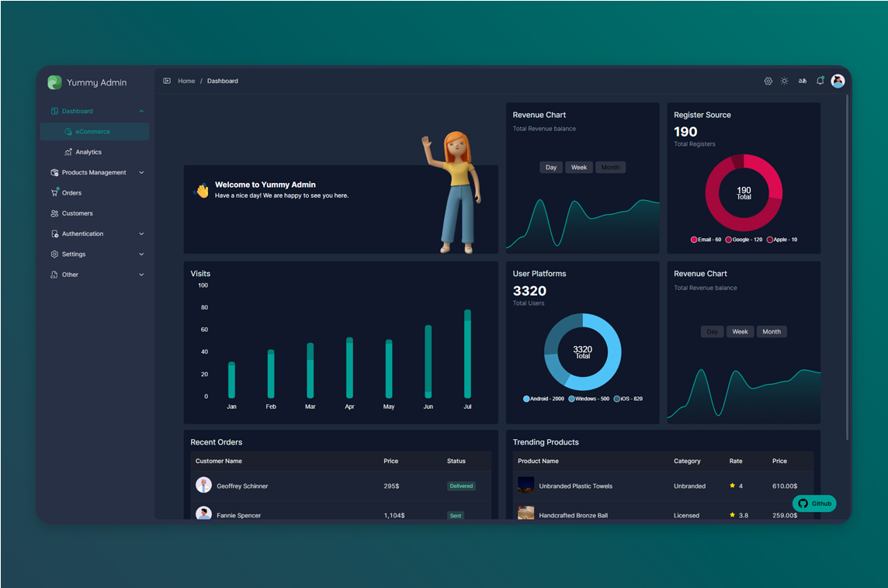Click the Customers people icon in sidebar
Screen dimensions: 888x588
54,213
